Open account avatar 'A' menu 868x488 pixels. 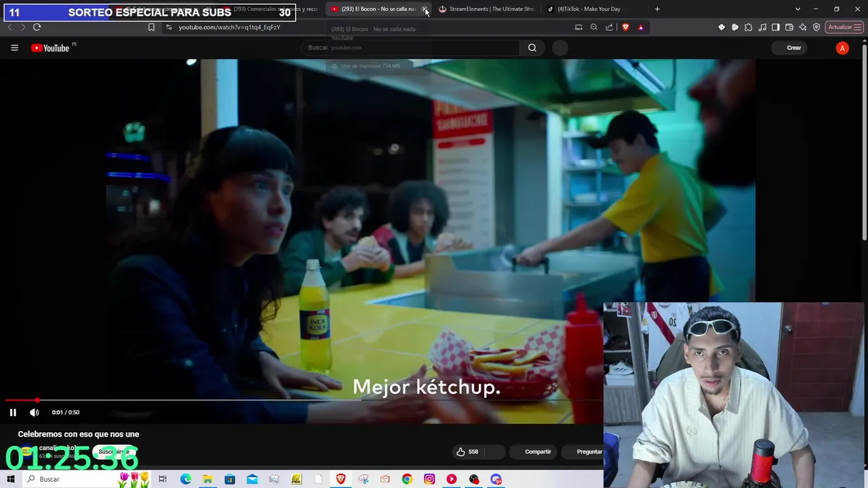coord(842,48)
